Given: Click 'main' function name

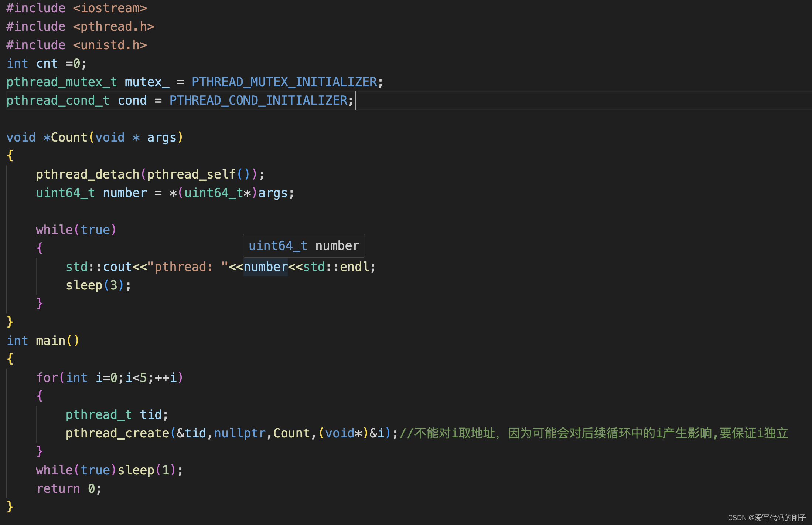Looking at the screenshot, I should coord(51,341).
